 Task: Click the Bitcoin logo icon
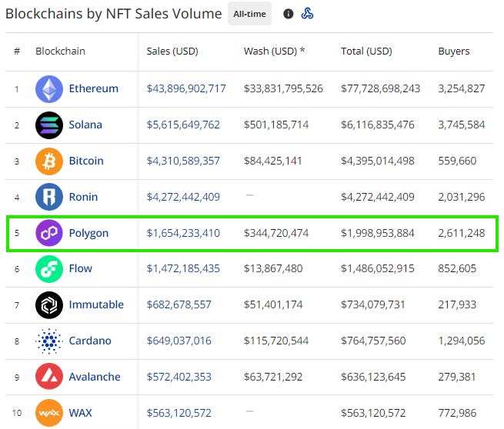coord(48,161)
